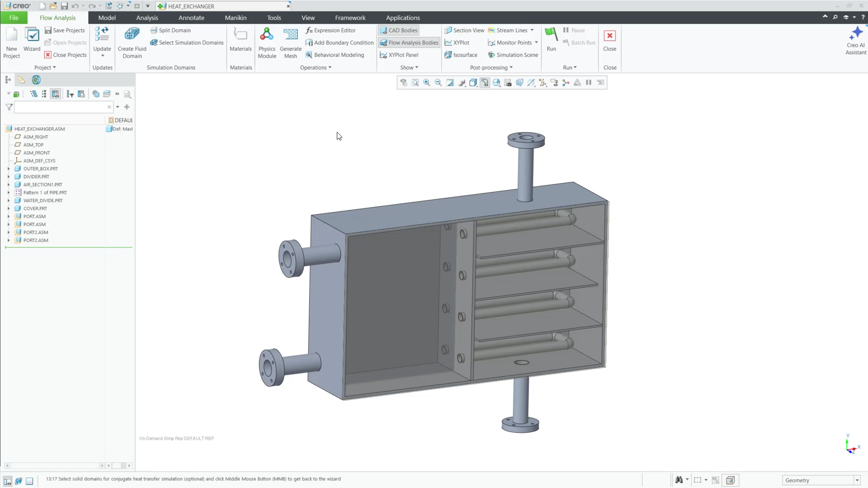
Task: Click Create Fluid Domain
Action: [x=132, y=42]
